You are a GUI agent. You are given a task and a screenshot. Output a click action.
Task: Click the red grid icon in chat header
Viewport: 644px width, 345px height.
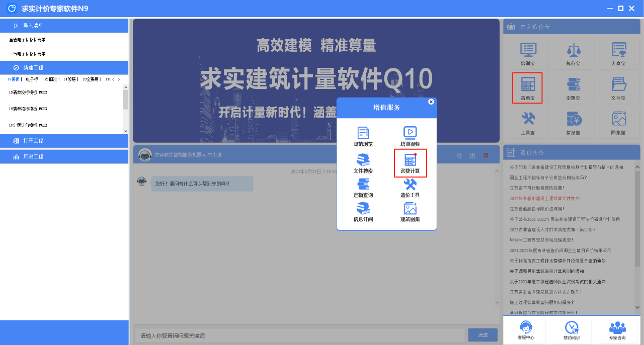pyautogui.click(x=486, y=156)
